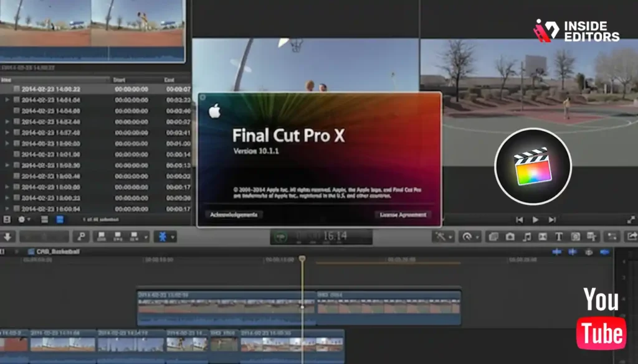This screenshot has height=364, width=638.
Task: Switch browser to filmstrip view
Action: 45,220
